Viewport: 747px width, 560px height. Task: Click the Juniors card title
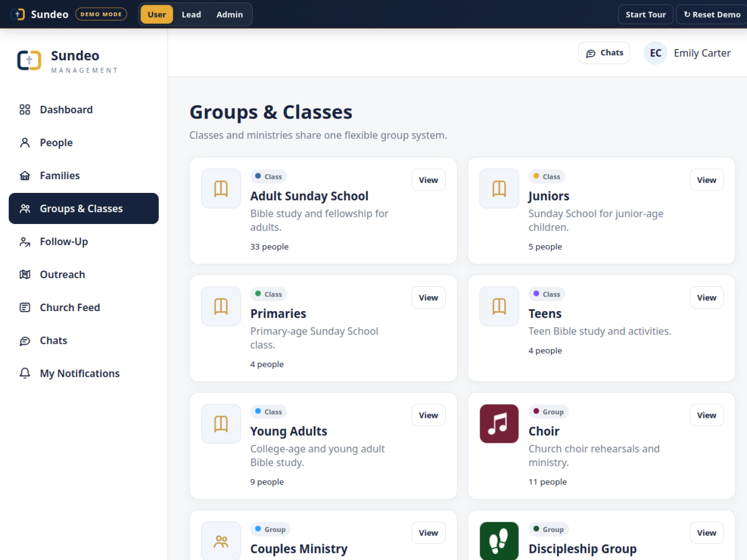click(549, 196)
